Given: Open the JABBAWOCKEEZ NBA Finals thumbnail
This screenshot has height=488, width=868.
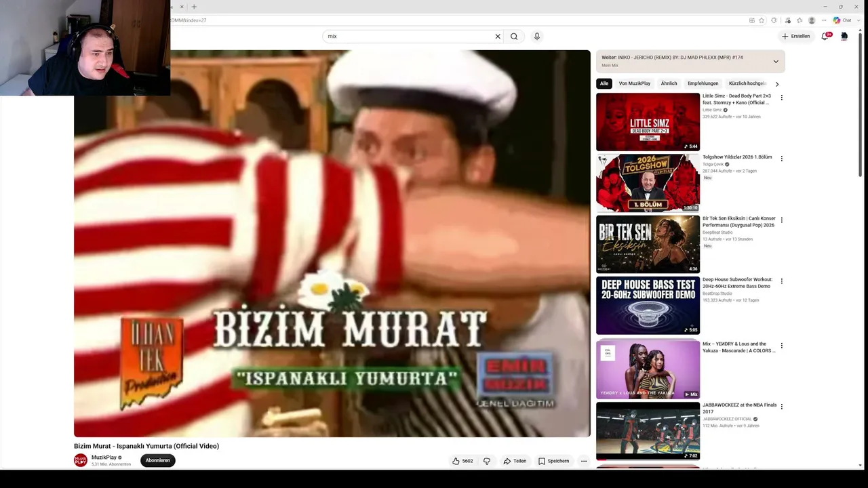Looking at the screenshot, I should pyautogui.click(x=648, y=431).
